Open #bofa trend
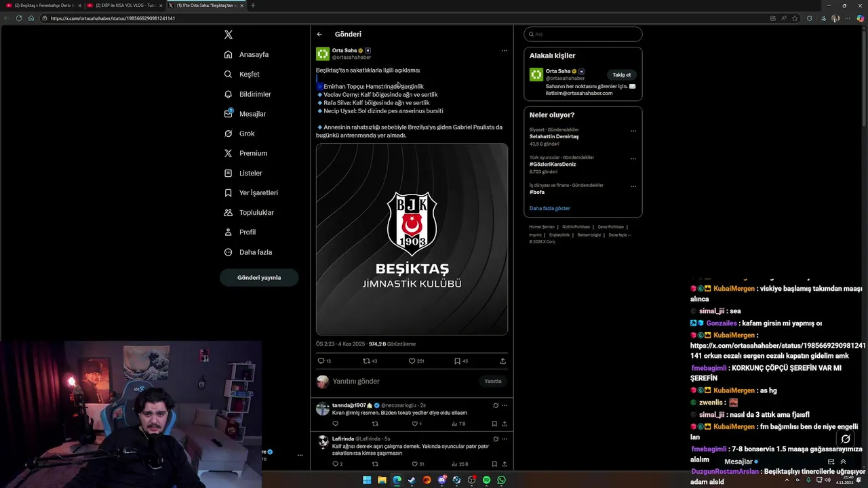The image size is (868, 488). (537, 192)
